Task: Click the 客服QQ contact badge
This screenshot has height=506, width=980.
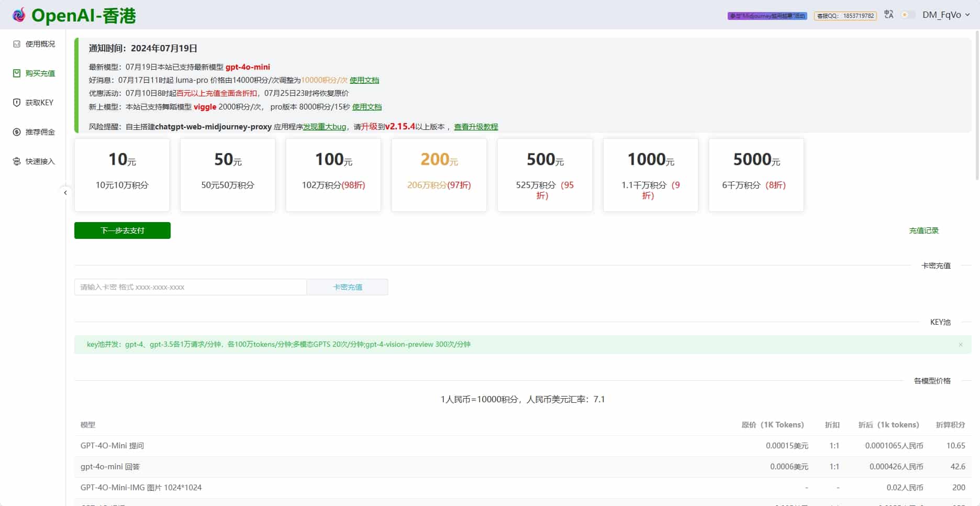Action: (845, 16)
